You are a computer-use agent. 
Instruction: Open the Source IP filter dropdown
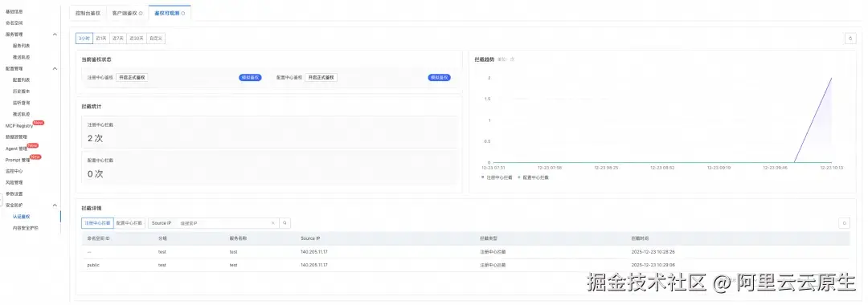pyautogui.click(x=162, y=223)
